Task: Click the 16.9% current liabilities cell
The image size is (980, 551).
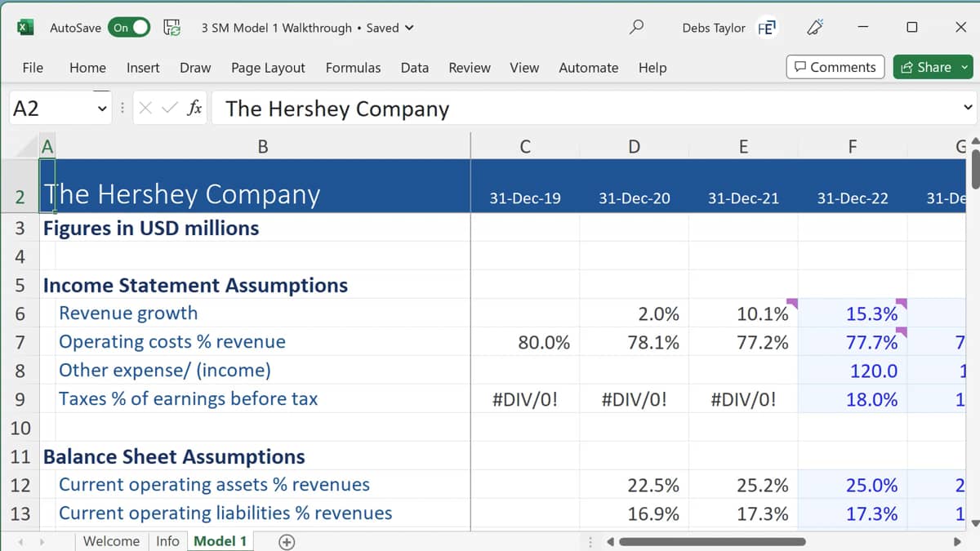Action: tap(635, 513)
